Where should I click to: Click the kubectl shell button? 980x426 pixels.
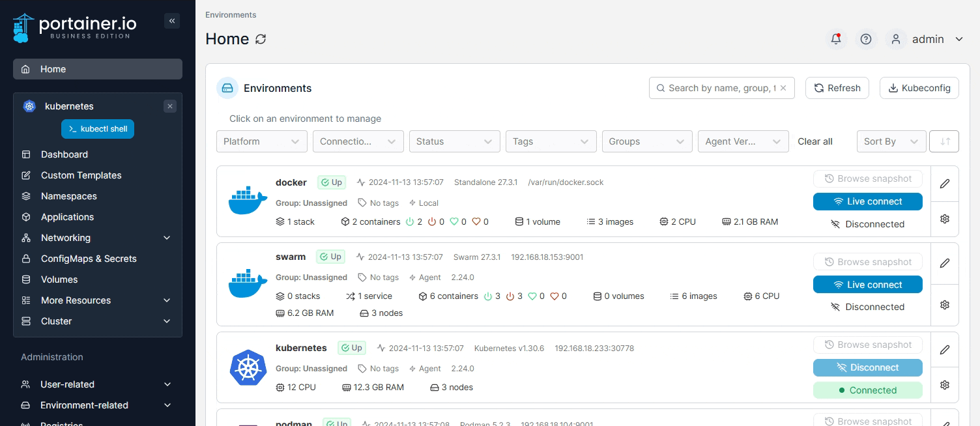point(98,129)
